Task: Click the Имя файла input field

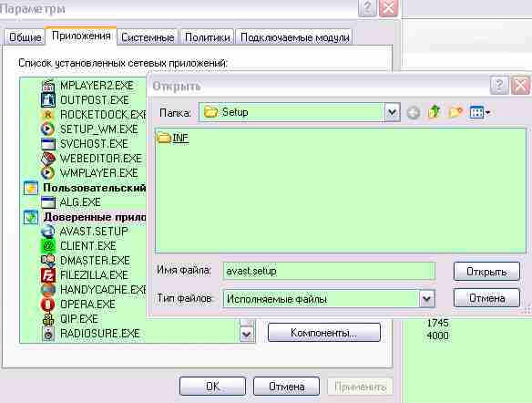Action: coord(329,271)
